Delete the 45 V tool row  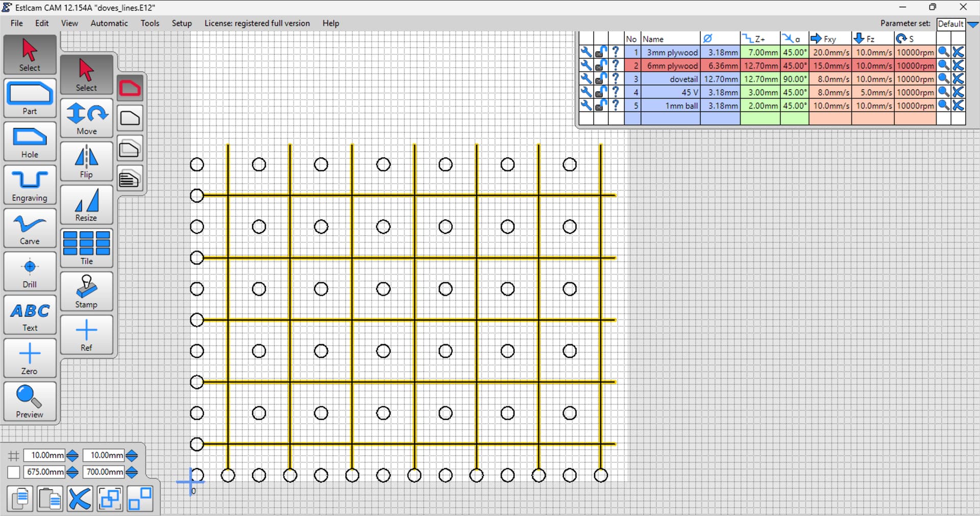958,92
